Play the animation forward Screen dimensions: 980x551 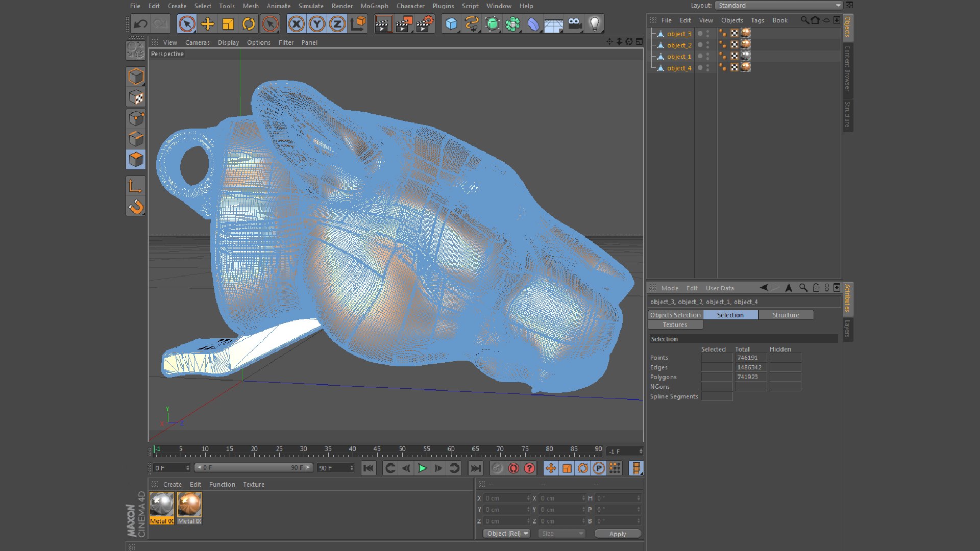click(422, 468)
